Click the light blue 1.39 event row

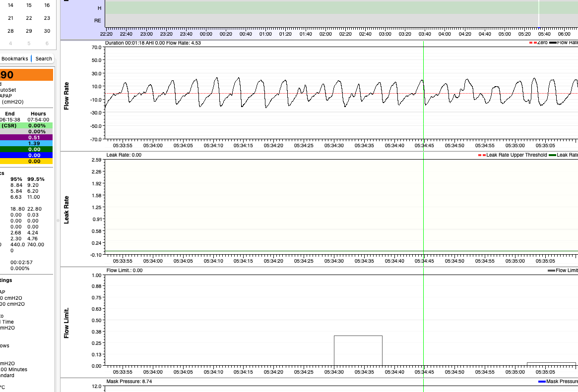(26, 143)
